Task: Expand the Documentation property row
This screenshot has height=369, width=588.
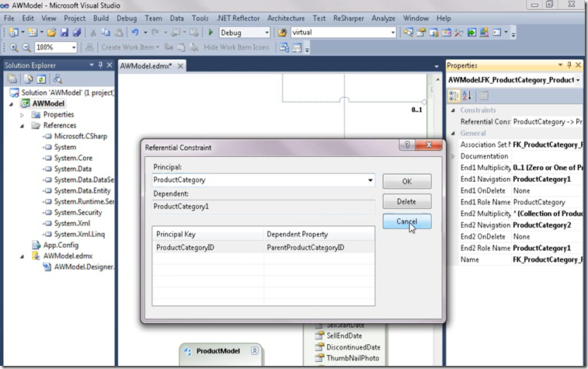Action: 453,156
